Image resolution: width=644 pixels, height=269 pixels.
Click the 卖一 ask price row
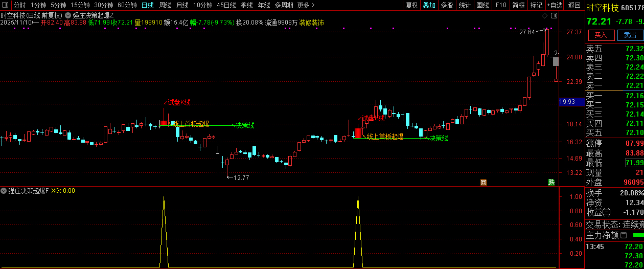[x=615, y=85]
